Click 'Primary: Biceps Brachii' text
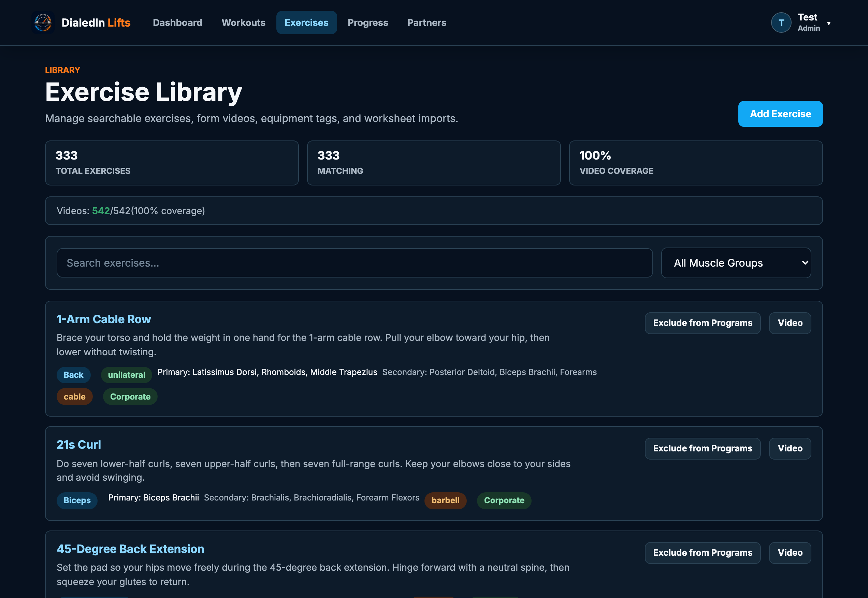This screenshot has width=868, height=598. point(153,497)
